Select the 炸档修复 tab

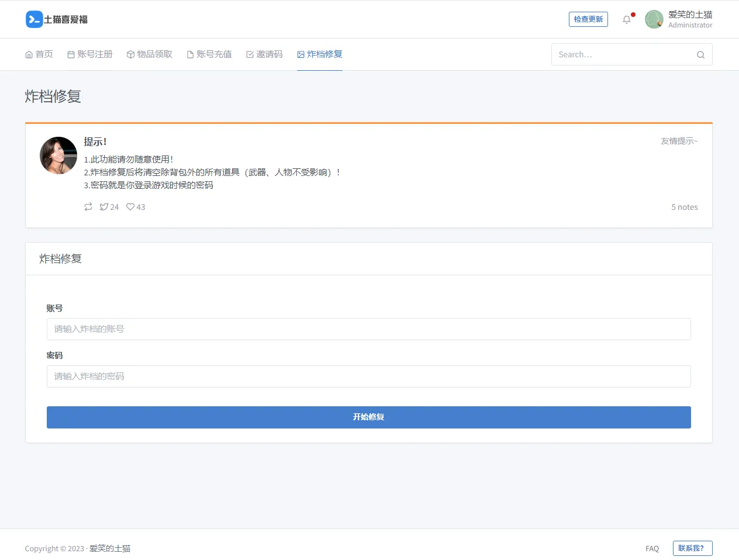coord(320,54)
